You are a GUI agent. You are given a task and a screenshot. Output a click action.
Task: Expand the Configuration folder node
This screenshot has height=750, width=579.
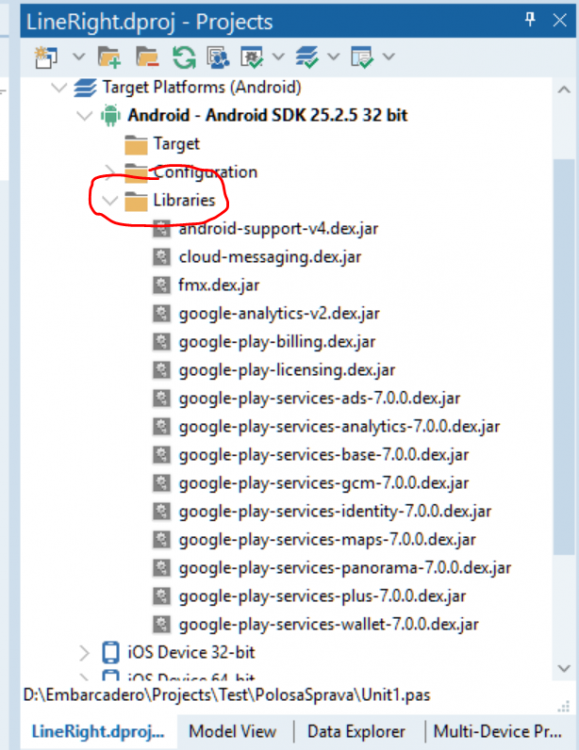110,171
